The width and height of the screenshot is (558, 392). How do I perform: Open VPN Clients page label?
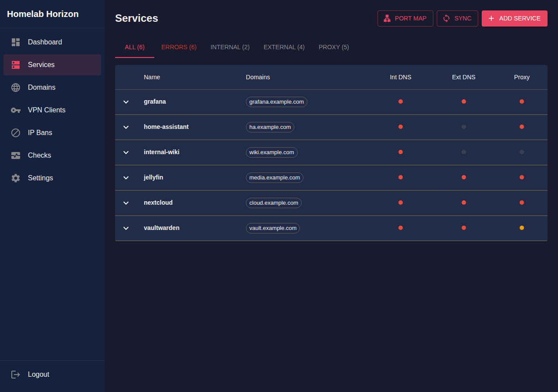click(47, 110)
